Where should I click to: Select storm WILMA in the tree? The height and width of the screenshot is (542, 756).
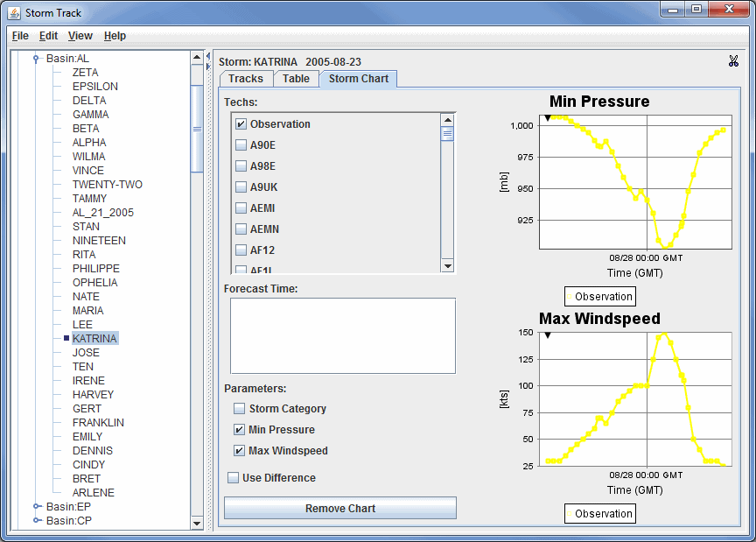pyautogui.click(x=88, y=157)
